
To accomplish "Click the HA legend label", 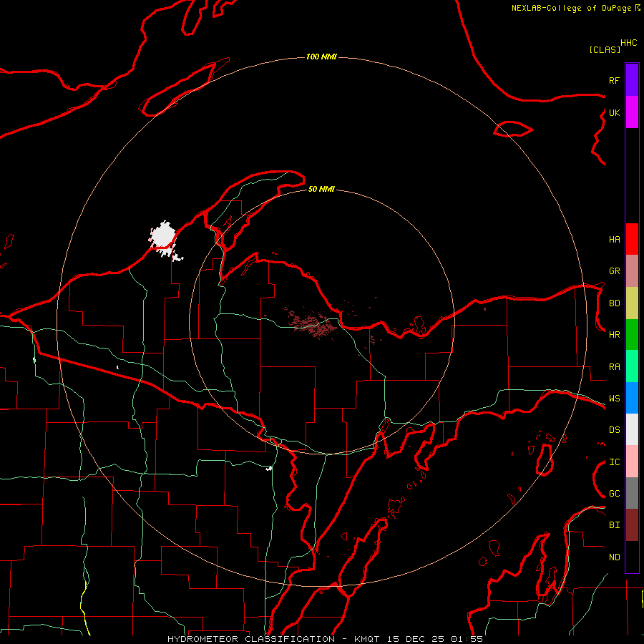I will [x=614, y=240].
